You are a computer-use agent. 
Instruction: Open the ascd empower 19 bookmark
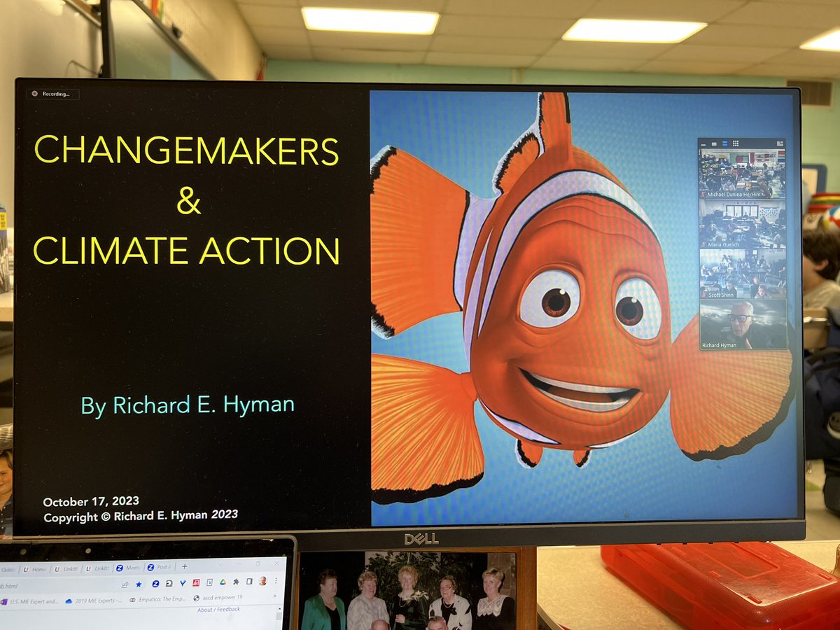click(218, 598)
